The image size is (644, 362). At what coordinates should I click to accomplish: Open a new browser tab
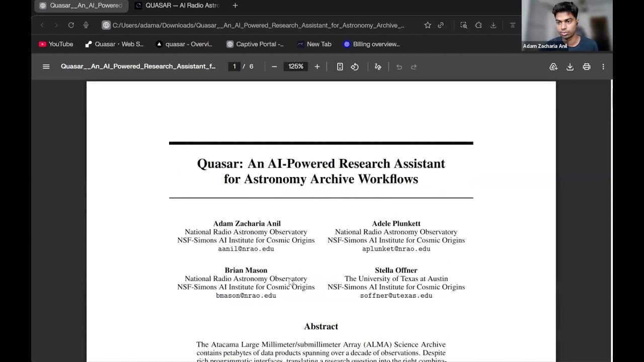pyautogui.click(x=235, y=6)
